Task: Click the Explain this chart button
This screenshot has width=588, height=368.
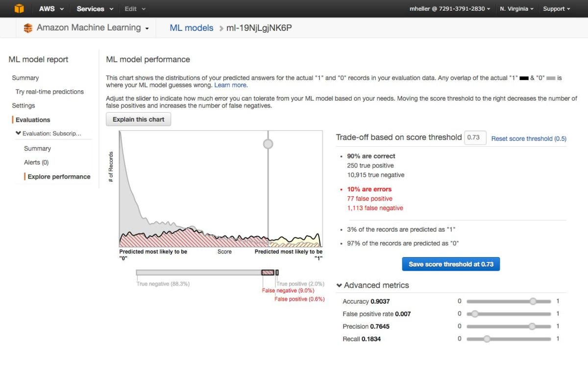Action: tap(138, 119)
